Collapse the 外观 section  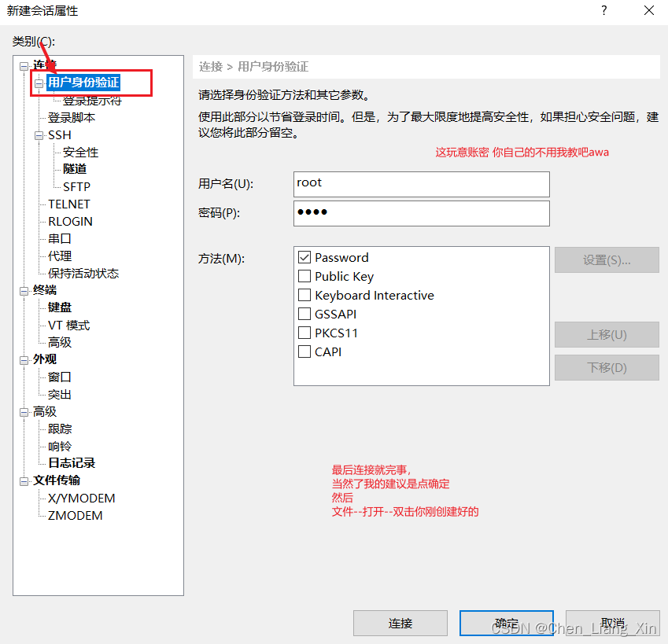(24, 359)
